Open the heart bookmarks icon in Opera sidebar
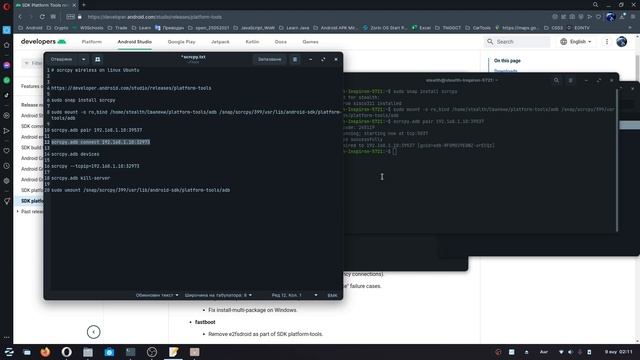Image resolution: width=640 pixels, height=360 pixels. tap(7, 151)
